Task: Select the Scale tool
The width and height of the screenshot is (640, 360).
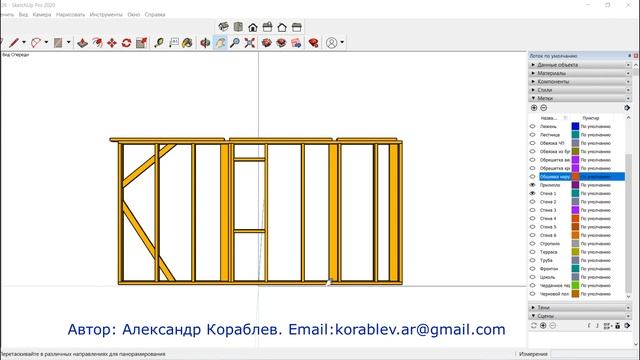Action: [x=142, y=42]
